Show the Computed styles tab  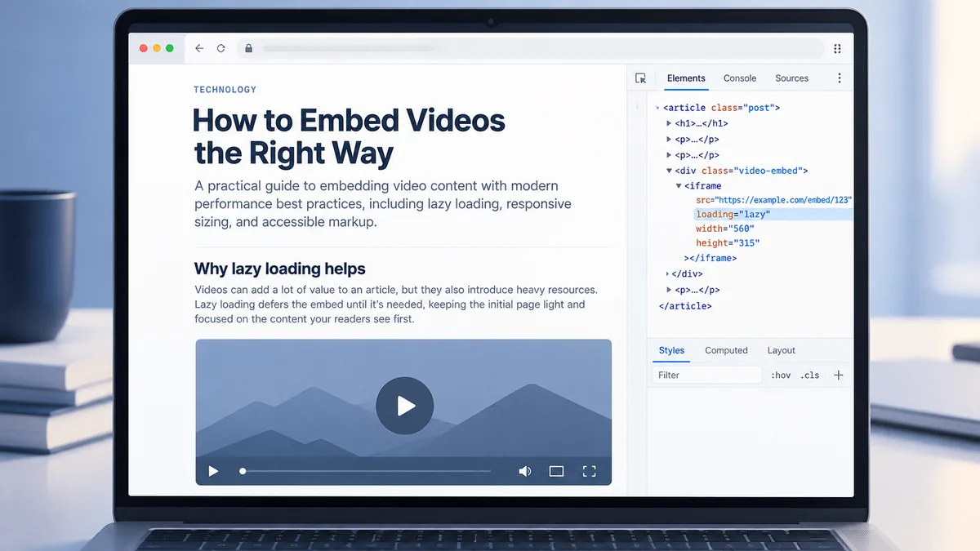point(726,350)
